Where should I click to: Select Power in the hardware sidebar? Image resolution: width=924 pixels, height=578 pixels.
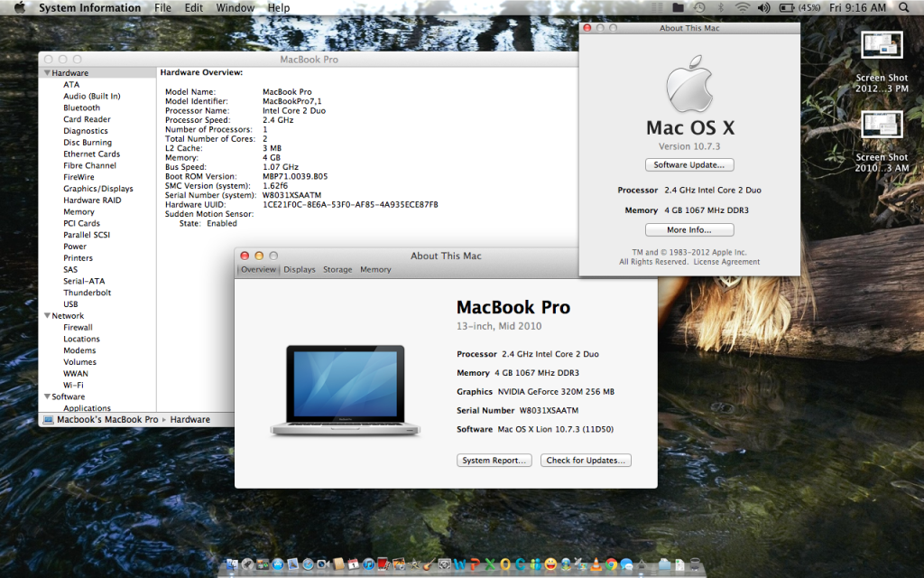(75, 247)
